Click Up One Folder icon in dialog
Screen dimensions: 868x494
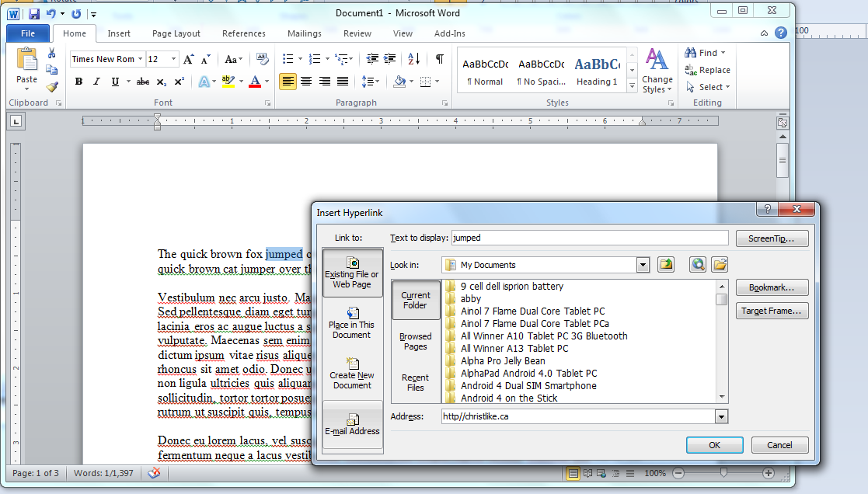click(666, 265)
